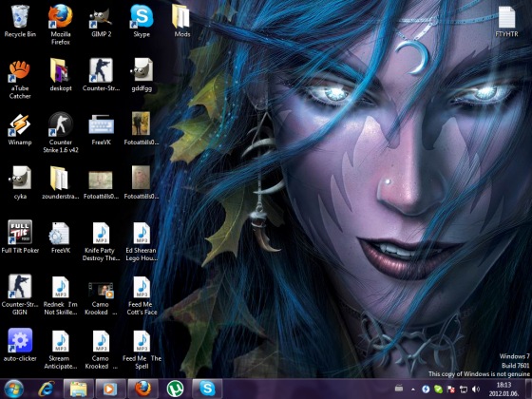Image resolution: width=532 pixels, height=399 pixels.
Task: Select the gddfgg GIMP file
Action: tap(142, 75)
